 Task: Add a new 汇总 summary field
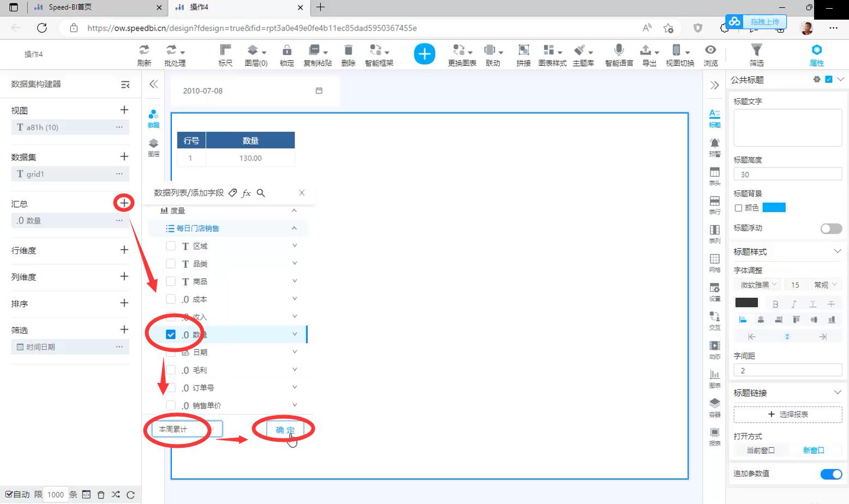124,203
